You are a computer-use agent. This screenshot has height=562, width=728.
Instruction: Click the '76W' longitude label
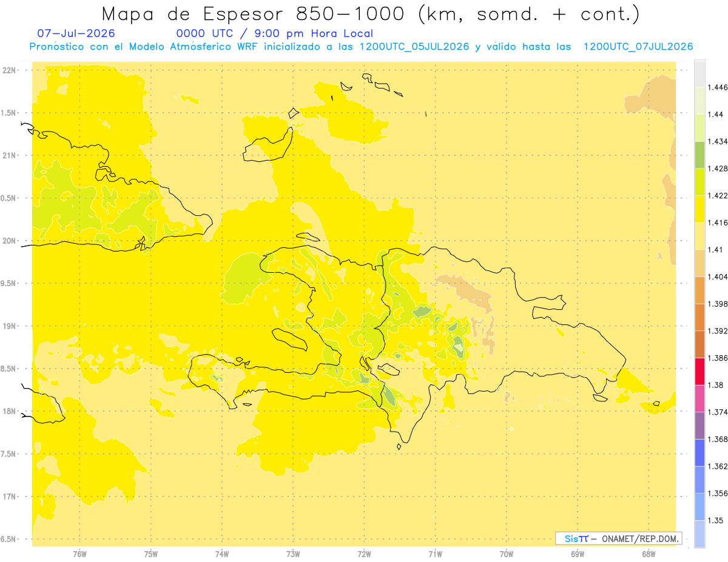[x=79, y=554]
